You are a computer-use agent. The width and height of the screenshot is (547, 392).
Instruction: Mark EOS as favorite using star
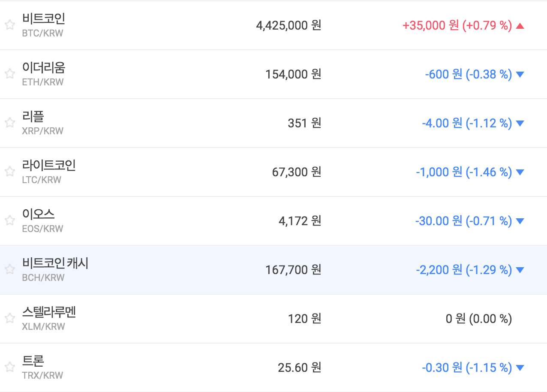(10, 220)
